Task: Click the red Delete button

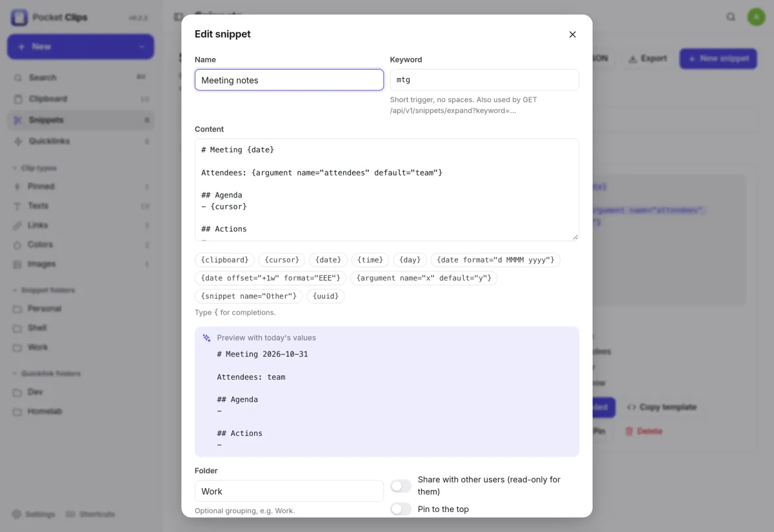Action: pos(644,431)
